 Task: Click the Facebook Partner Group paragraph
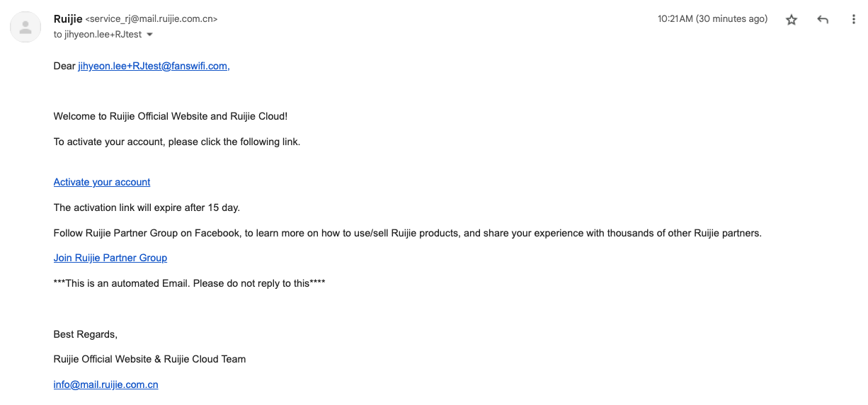(x=408, y=233)
